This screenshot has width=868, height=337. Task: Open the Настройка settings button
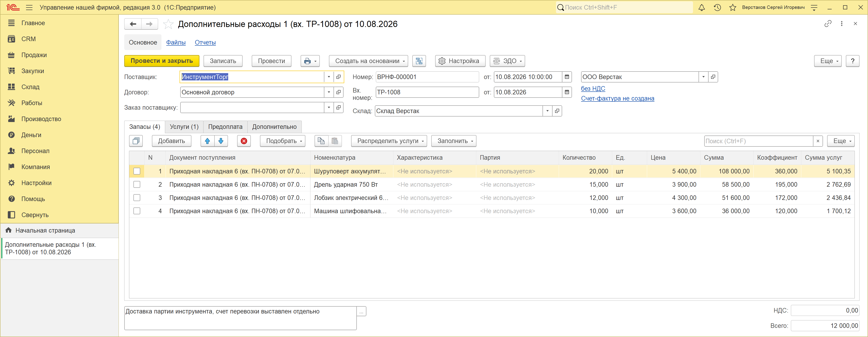tap(460, 61)
